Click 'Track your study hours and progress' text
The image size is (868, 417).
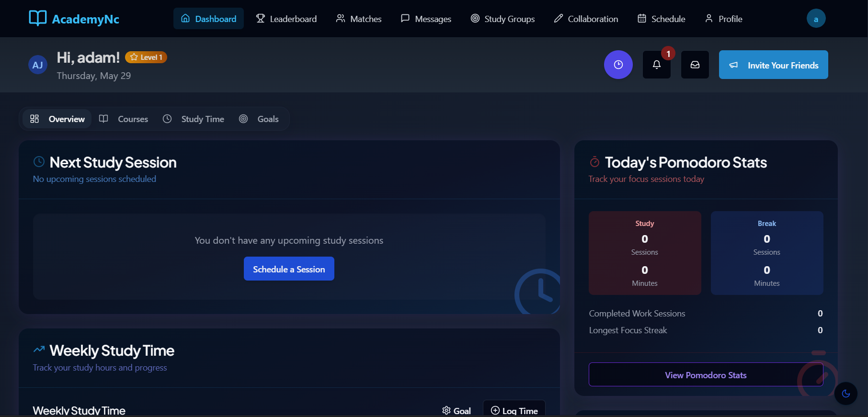pos(100,367)
